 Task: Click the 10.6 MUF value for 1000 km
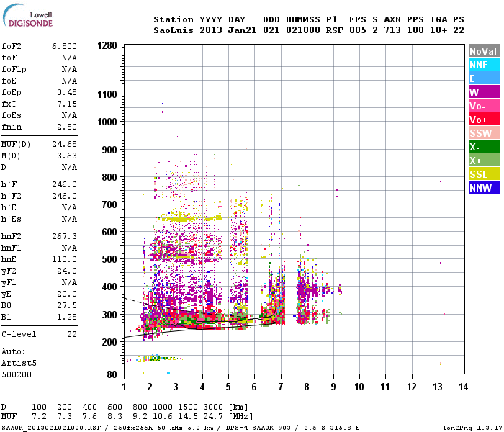click(163, 417)
